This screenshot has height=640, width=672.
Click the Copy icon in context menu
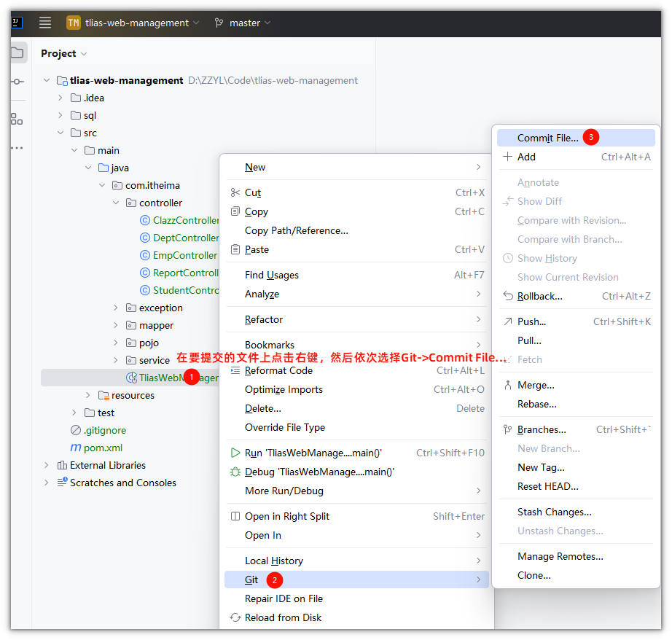235,211
